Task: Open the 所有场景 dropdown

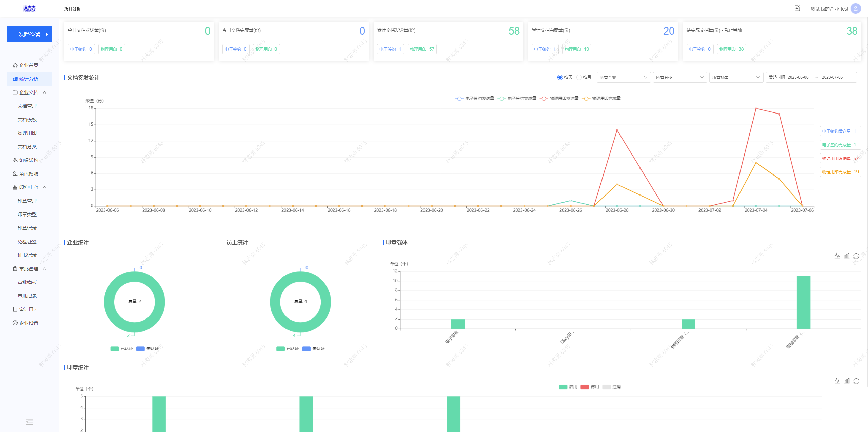Action: tap(736, 77)
